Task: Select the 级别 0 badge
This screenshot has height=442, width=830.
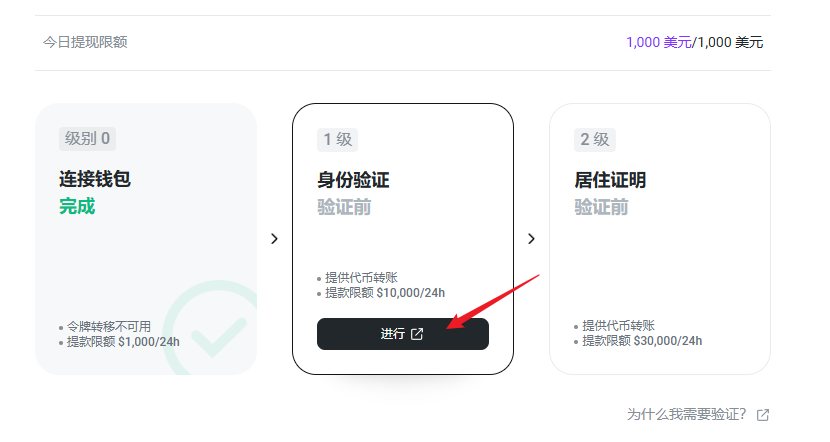Action: point(88,139)
